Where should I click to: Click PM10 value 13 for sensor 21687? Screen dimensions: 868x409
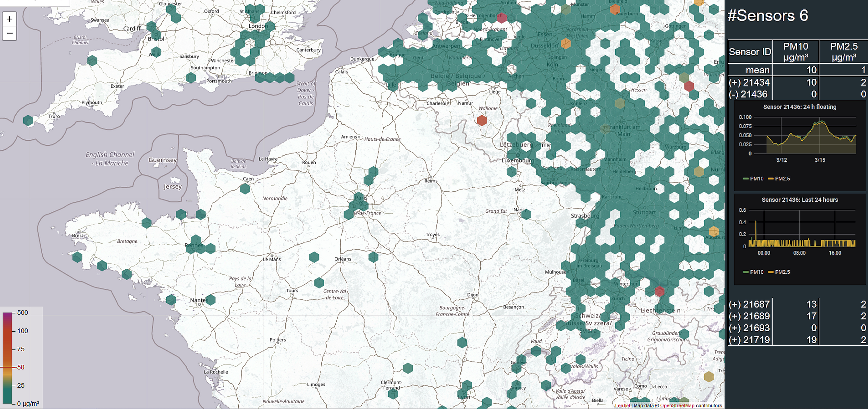pyautogui.click(x=811, y=304)
